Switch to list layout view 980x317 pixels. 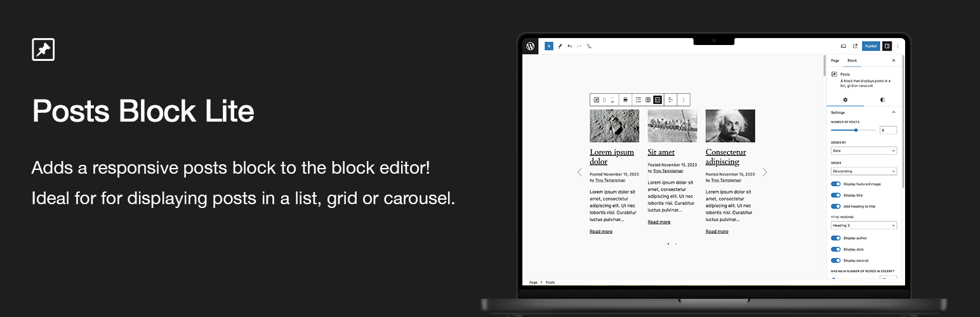click(639, 100)
